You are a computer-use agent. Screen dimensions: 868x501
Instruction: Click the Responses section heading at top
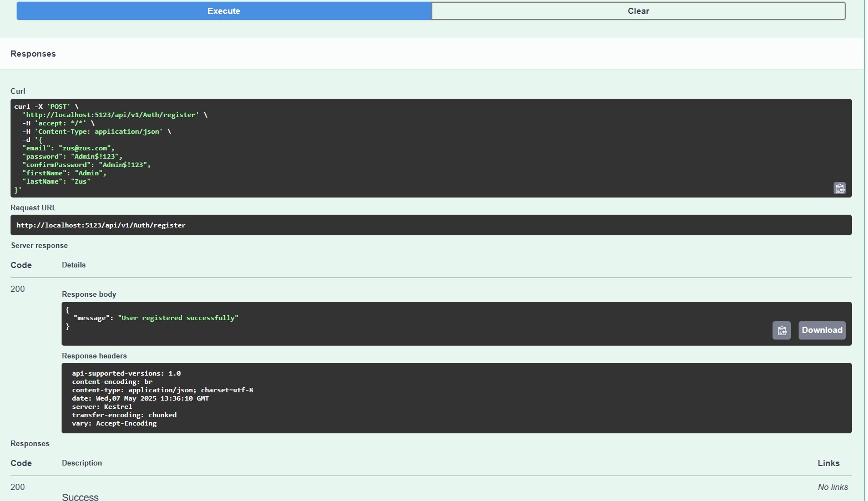33,54
